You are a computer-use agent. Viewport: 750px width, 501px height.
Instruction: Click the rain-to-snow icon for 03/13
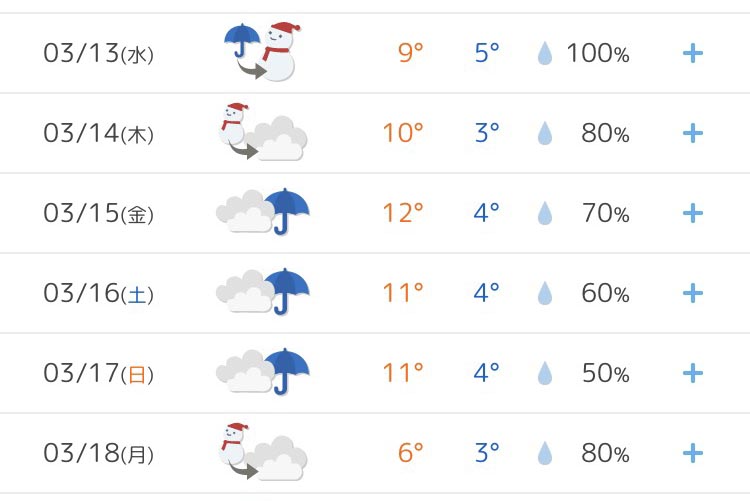263,52
